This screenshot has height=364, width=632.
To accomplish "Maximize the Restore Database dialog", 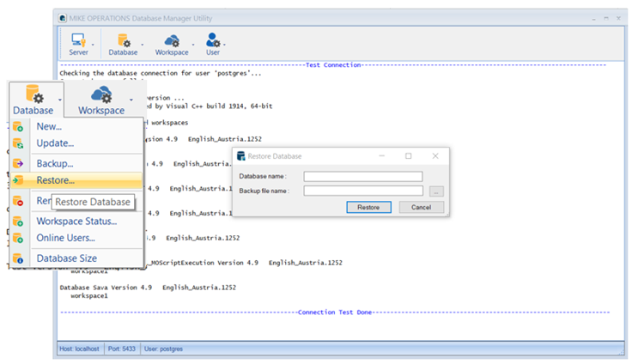I will tap(408, 156).
